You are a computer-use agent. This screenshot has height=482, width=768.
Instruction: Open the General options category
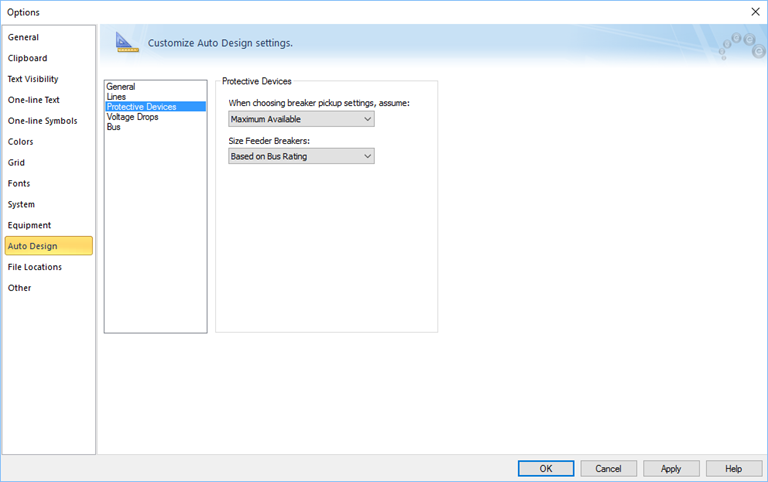[x=24, y=37]
